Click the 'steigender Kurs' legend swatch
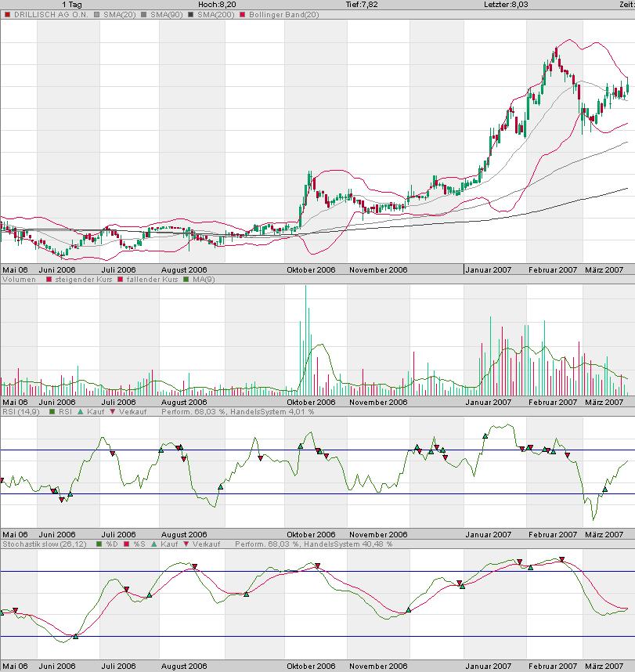Viewport: 635px width, 672px height. 49,280
